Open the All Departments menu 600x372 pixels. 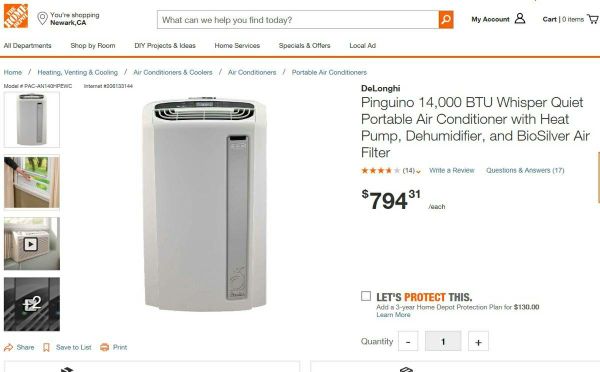28,46
